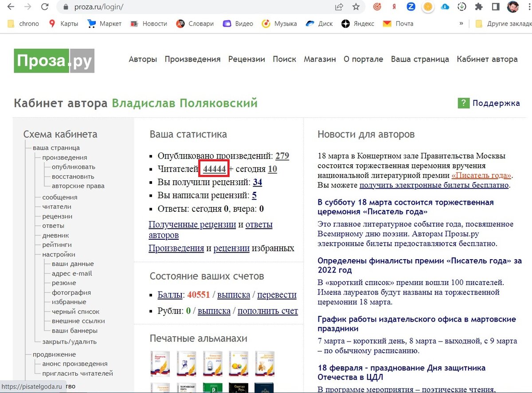Go to the Магазин section
The width and height of the screenshot is (532, 393).
pos(320,59)
